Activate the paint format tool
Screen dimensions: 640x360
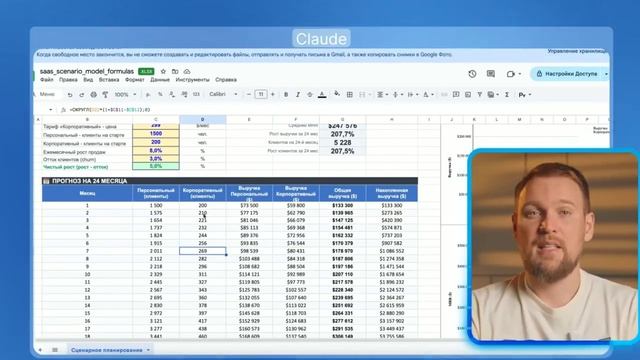coord(105,95)
